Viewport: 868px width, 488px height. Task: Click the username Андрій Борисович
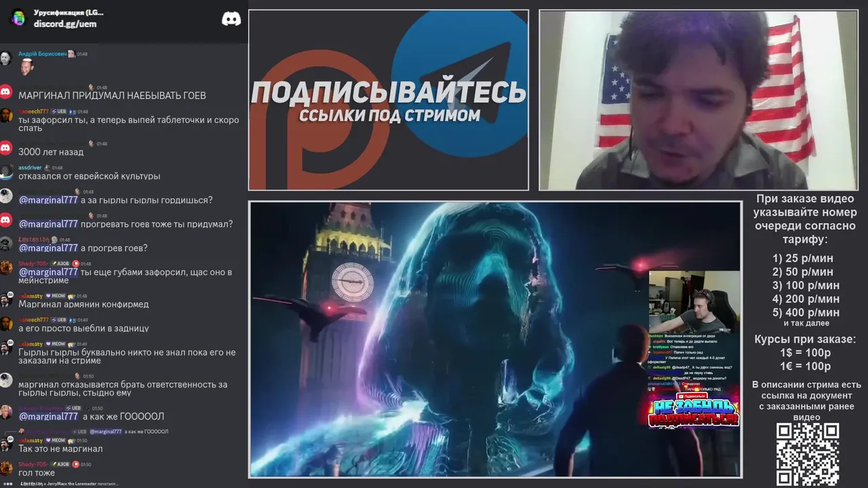coord(42,54)
